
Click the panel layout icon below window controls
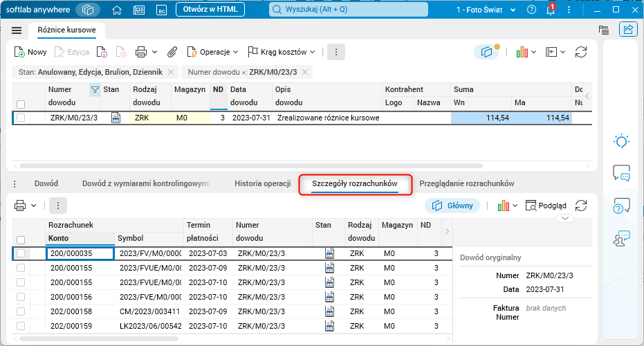tap(604, 30)
